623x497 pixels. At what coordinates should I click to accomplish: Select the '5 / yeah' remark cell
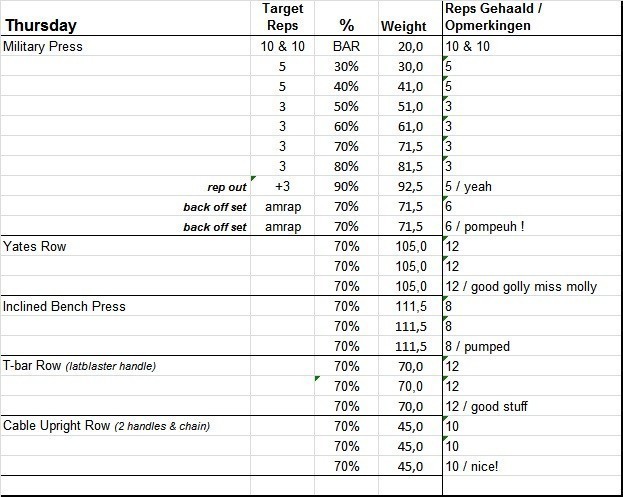(469, 186)
